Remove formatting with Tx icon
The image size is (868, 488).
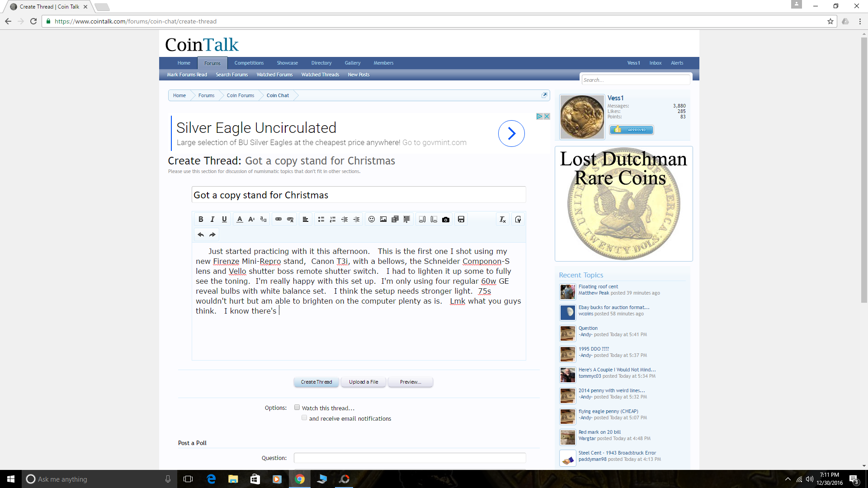click(x=502, y=219)
